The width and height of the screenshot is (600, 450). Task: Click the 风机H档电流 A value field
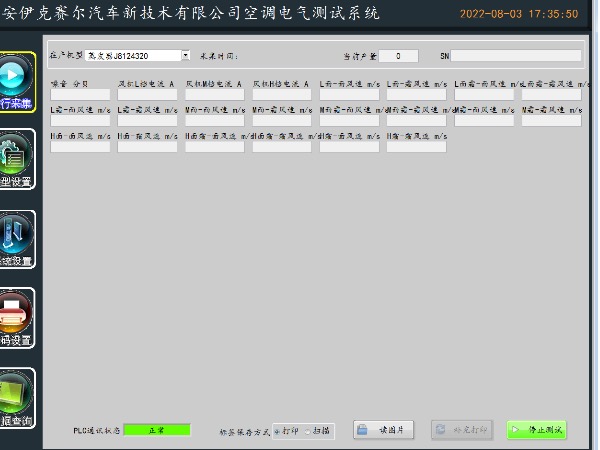click(282, 95)
